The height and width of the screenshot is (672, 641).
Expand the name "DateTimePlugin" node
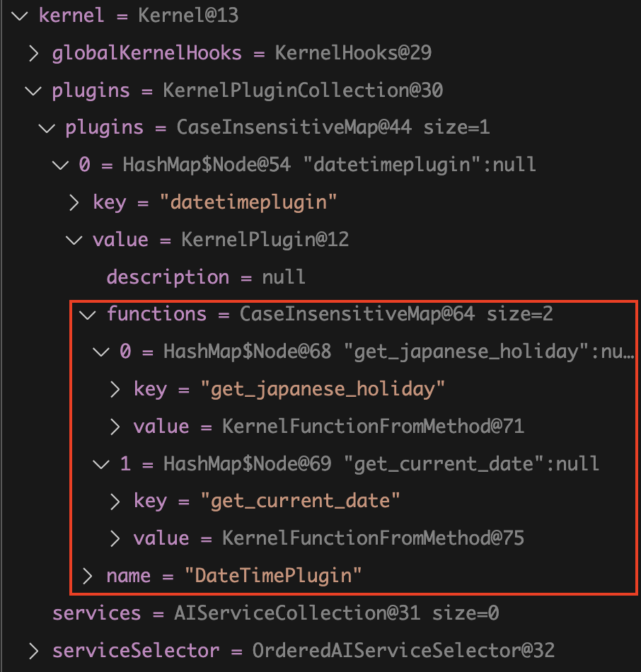point(88,576)
